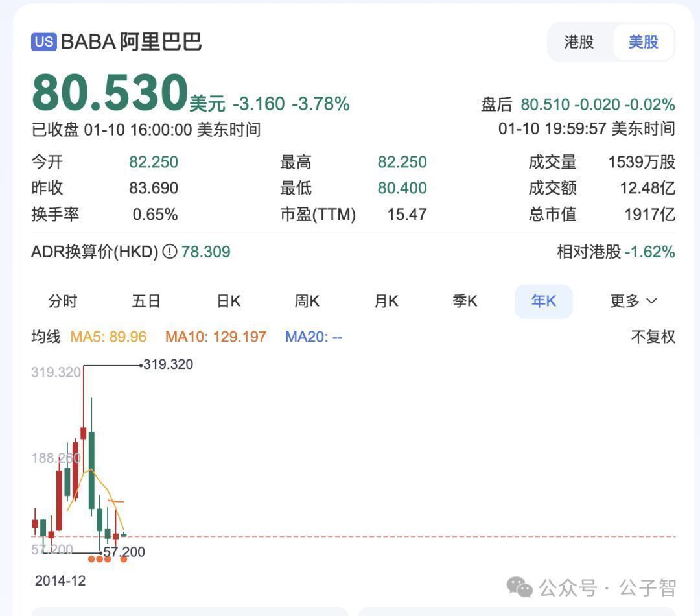This screenshot has height=616, width=700.
Task: Click the -3.78% change percentage
Action: 321,104
